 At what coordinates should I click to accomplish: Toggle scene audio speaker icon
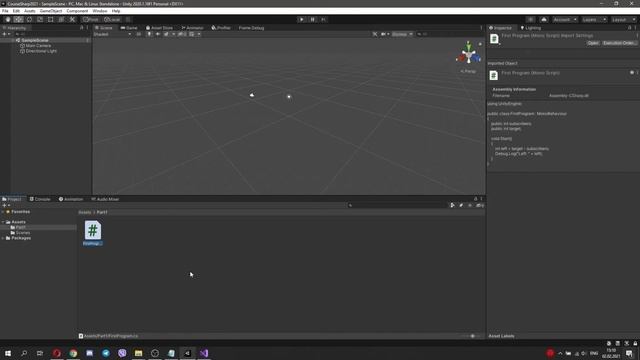click(x=158, y=34)
